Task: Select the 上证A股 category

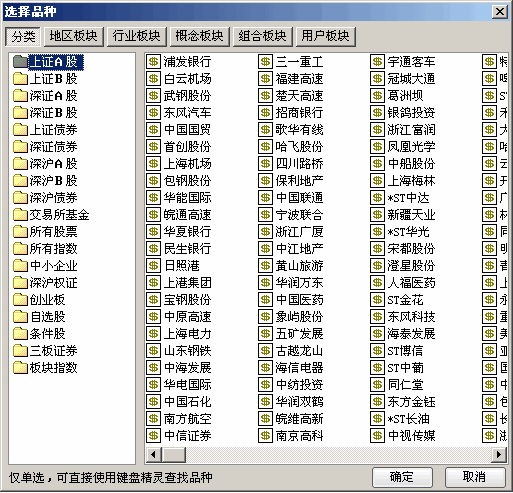Action: click(55, 62)
